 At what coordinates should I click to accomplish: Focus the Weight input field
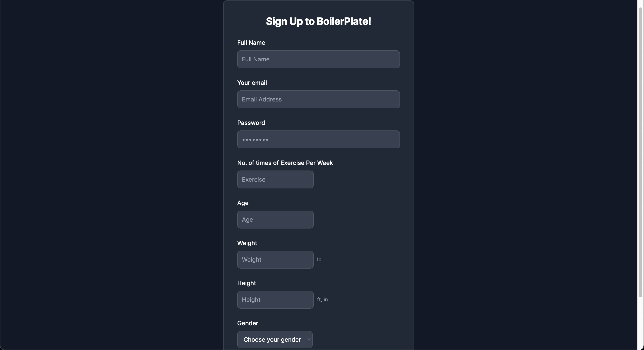click(x=275, y=259)
